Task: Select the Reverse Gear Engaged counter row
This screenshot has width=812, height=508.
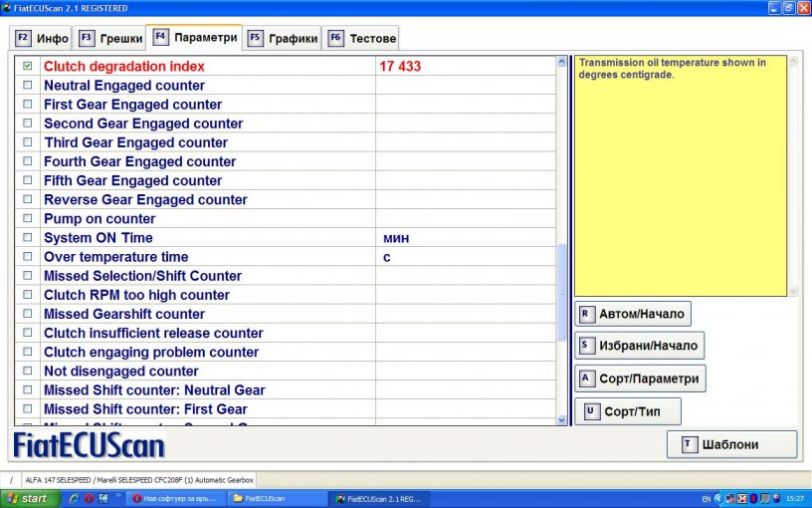Action: (x=143, y=200)
